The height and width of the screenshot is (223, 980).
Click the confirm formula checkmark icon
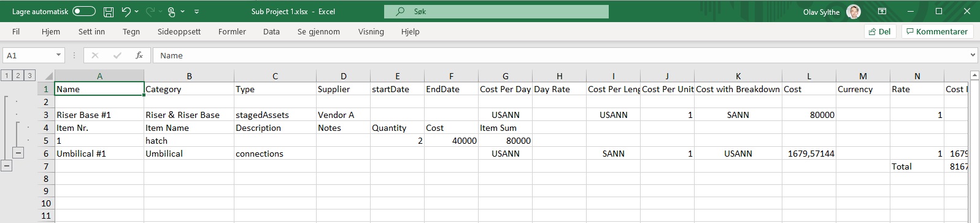tap(117, 55)
